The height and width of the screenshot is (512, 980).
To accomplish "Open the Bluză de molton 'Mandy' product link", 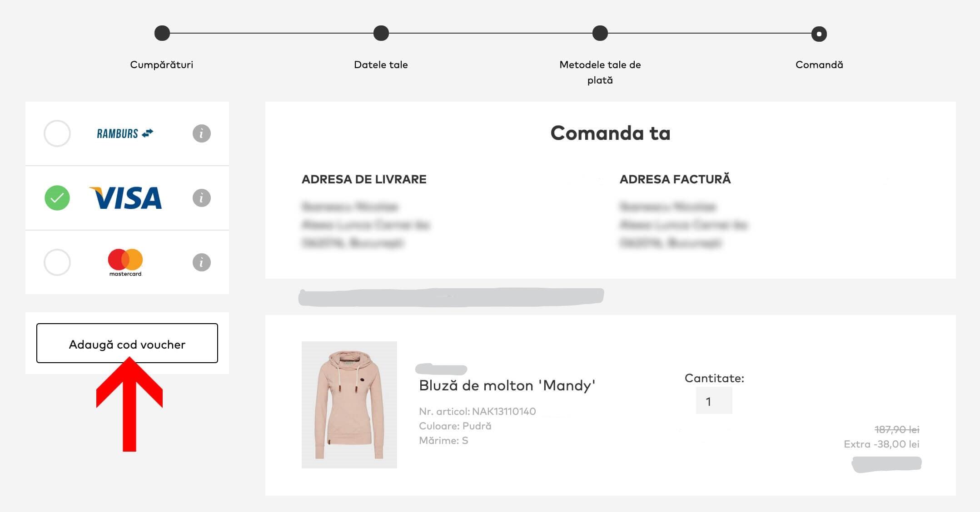I will (507, 385).
